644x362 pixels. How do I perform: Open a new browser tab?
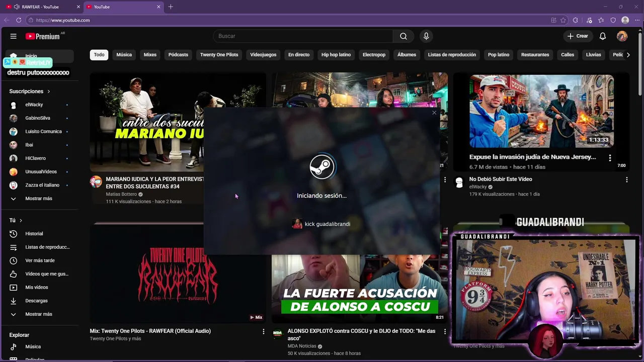coord(171,7)
